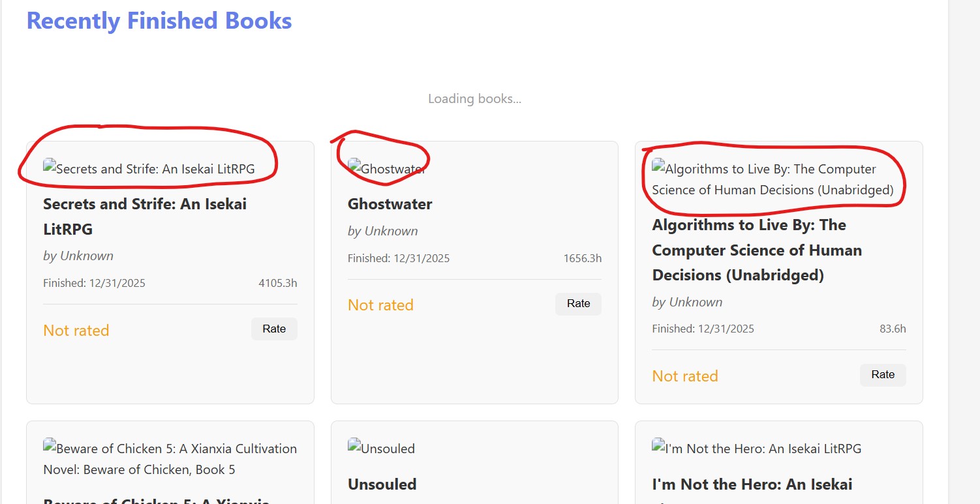The height and width of the screenshot is (504, 980).
Task: Click the Loading books status text
Action: point(474,99)
